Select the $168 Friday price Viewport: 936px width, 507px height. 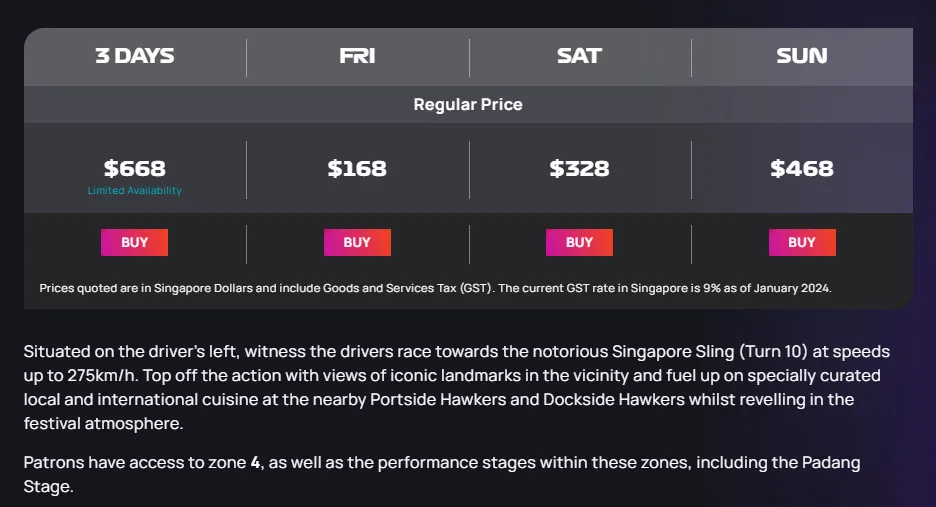[x=357, y=168]
